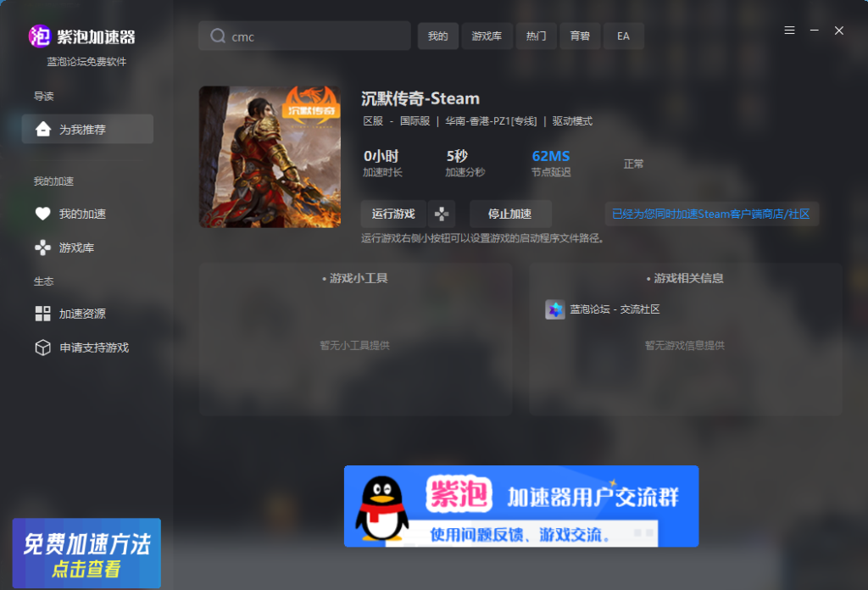This screenshot has width=868, height=590.
Task: Click the 国际服 region text
Action: [415, 121]
